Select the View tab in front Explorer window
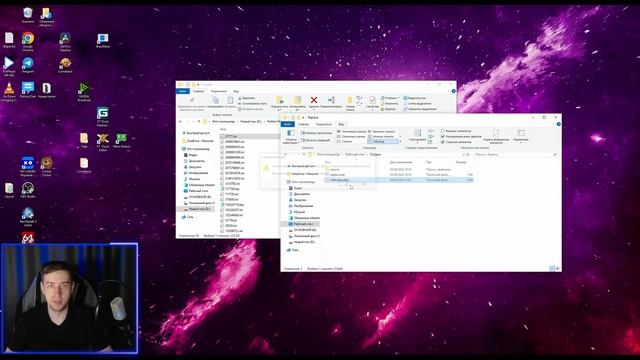 [x=341, y=124]
